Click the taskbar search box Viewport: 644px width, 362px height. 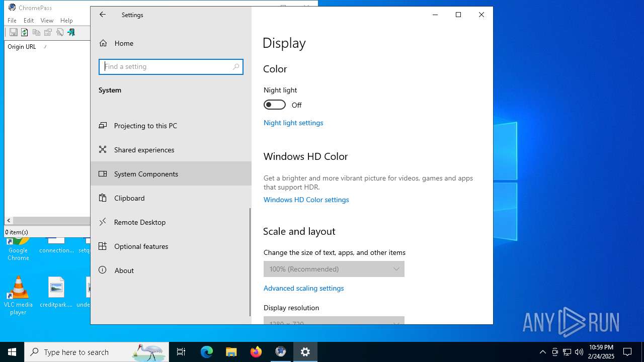(x=97, y=352)
